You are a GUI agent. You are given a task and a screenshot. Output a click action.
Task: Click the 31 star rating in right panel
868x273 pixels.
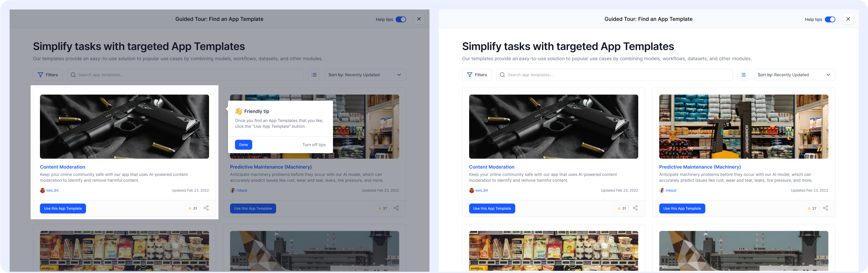[622, 208]
